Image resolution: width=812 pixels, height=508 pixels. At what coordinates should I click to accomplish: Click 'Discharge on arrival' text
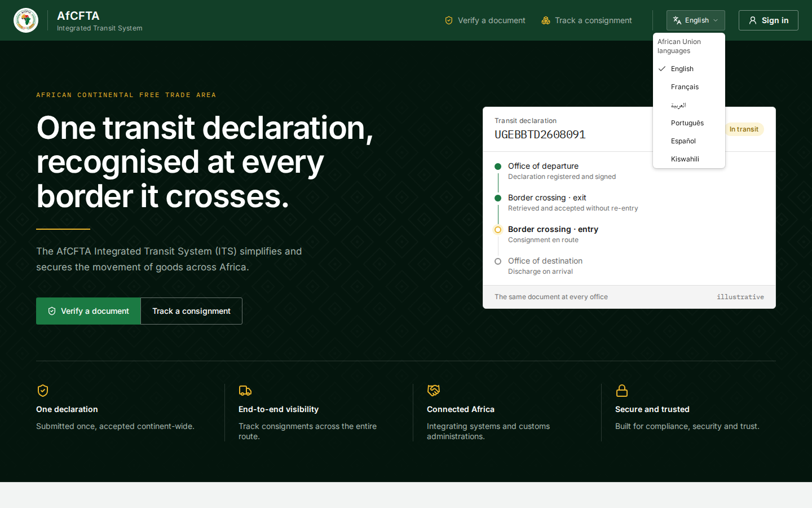pyautogui.click(x=540, y=271)
